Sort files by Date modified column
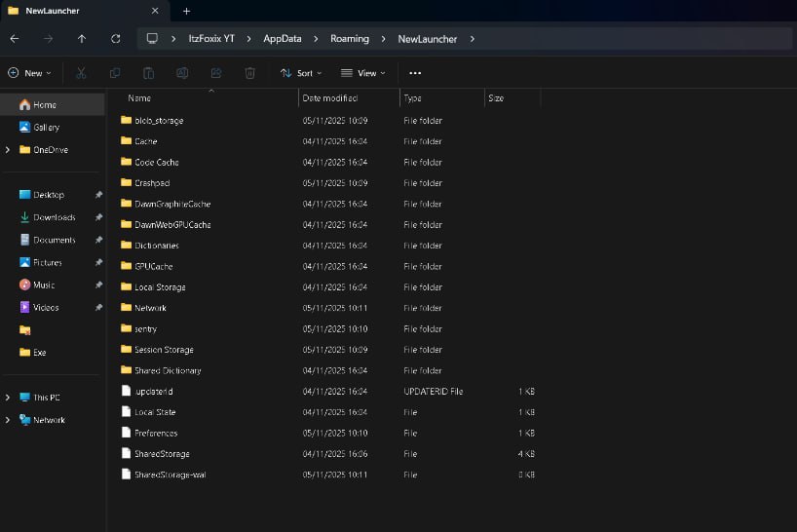 click(330, 98)
